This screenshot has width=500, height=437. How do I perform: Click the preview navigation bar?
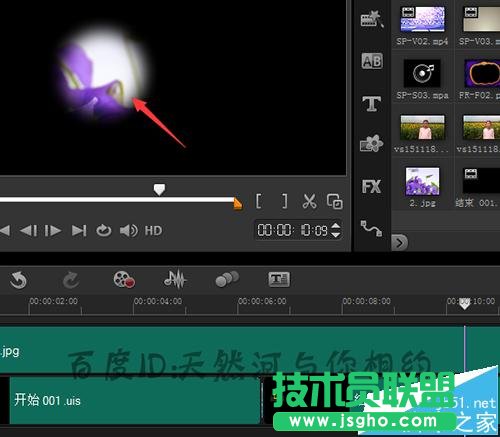pos(117,200)
